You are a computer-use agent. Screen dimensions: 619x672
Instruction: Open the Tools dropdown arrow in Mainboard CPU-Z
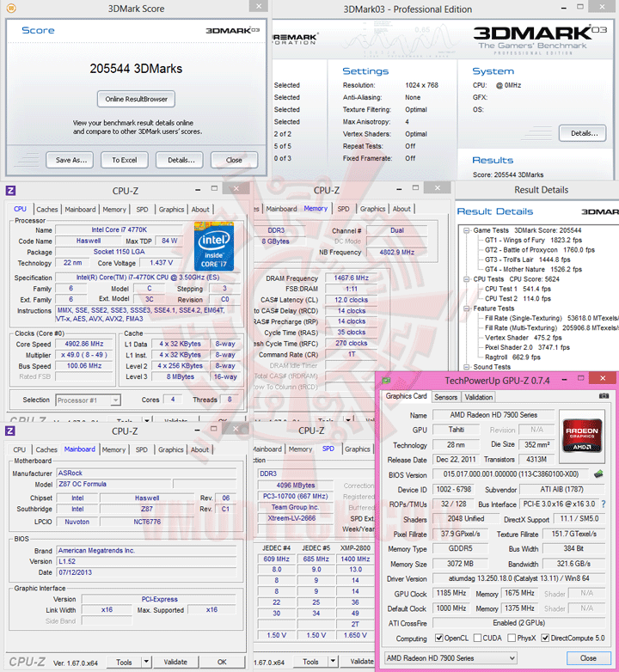pyautogui.click(x=146, y=662)
